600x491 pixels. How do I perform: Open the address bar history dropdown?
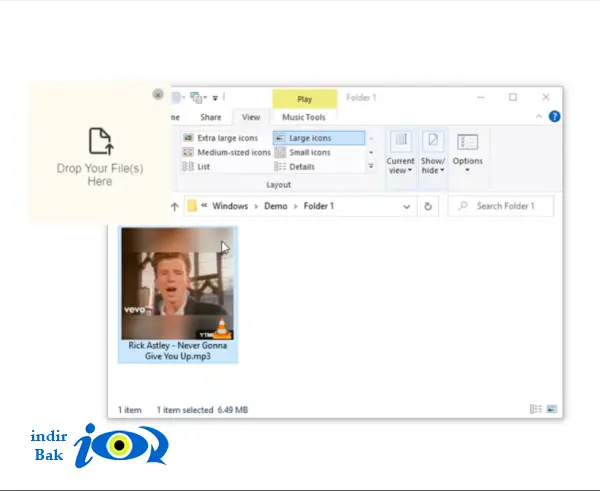click(x=406, y=207)
